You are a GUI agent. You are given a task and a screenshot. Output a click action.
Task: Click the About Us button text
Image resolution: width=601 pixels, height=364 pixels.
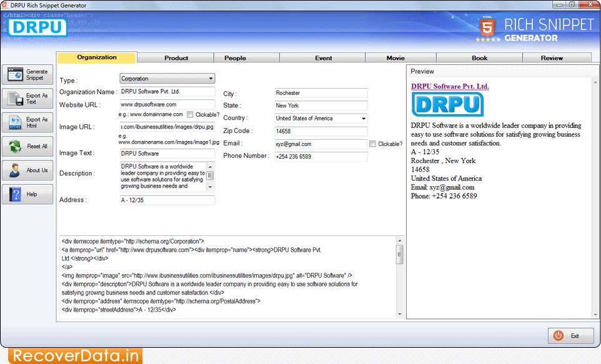click(x=37, y=170)
